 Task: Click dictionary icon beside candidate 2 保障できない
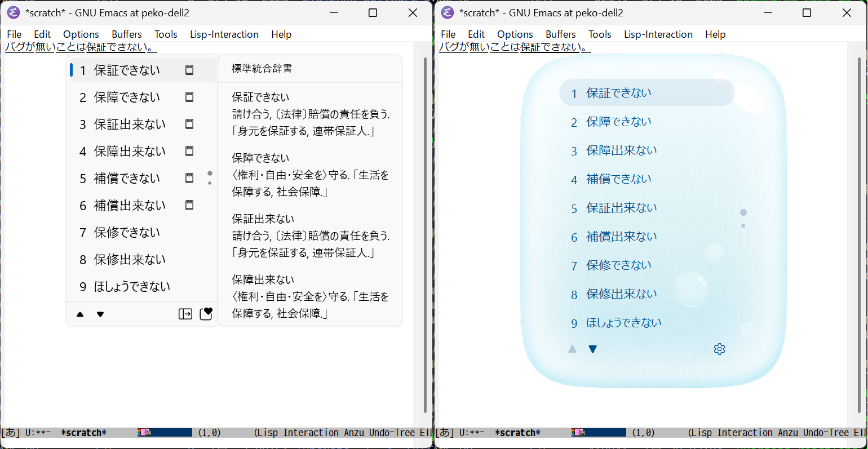pyautogui.click(x=189, y=97)
